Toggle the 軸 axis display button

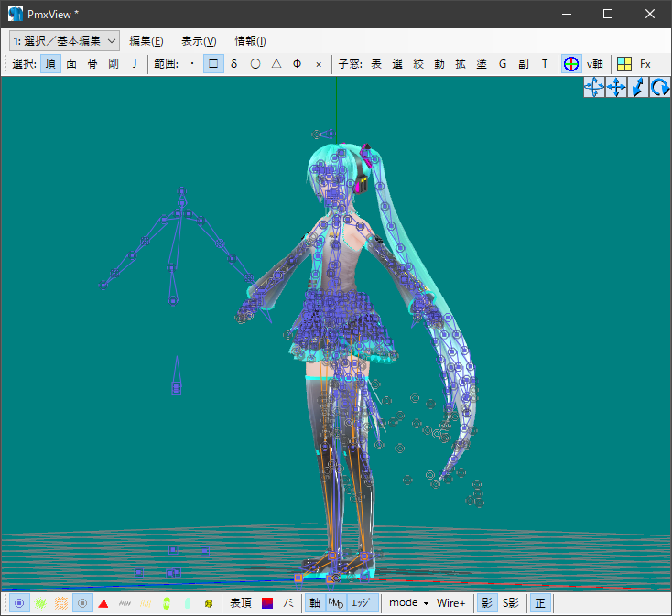315,603
